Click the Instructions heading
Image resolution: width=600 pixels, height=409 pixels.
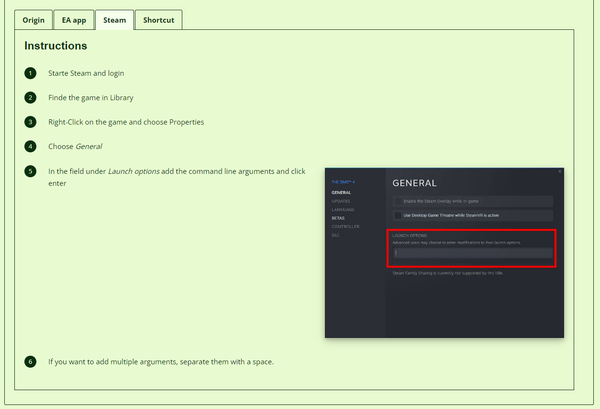(x=56, y=46)
